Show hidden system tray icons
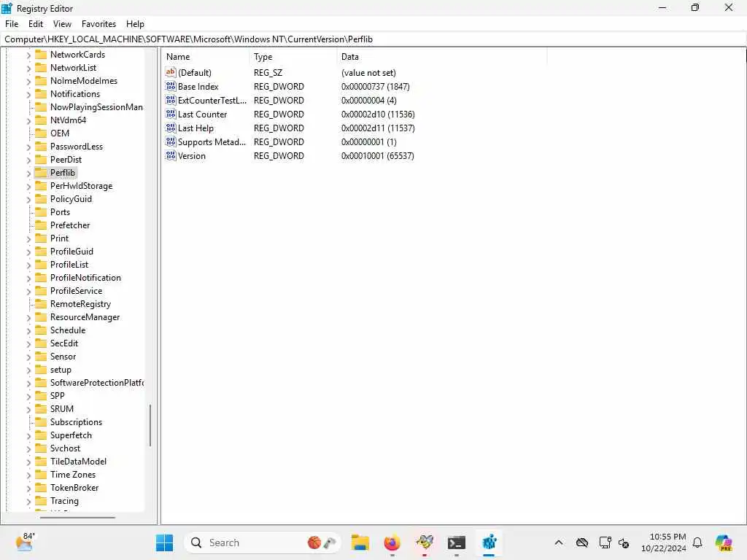Screen dimensions: 747x560 pos(559,542)
